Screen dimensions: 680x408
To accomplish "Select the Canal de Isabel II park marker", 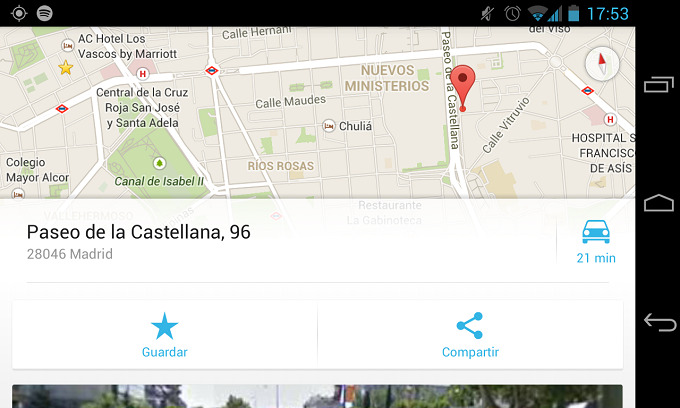I will (159, 163).
